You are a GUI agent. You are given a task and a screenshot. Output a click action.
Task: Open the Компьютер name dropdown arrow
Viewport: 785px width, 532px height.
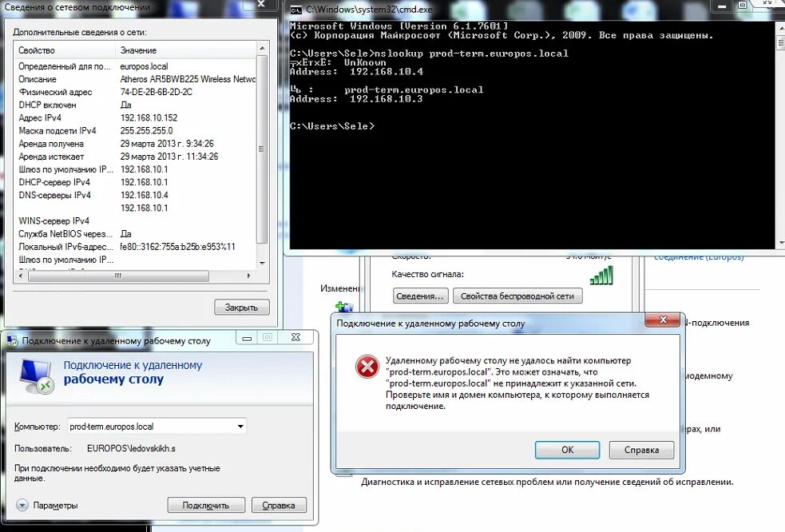(x=240, y=426)
